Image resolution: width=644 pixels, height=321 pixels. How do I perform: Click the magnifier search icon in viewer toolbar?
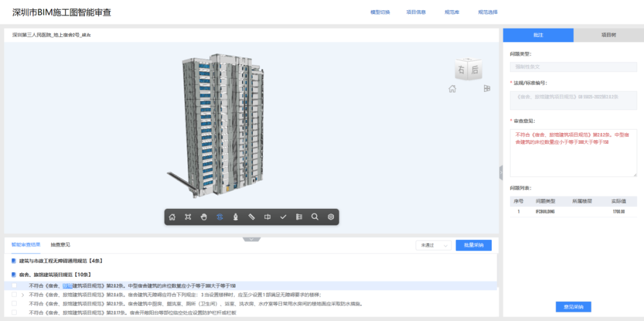(315, 217)
